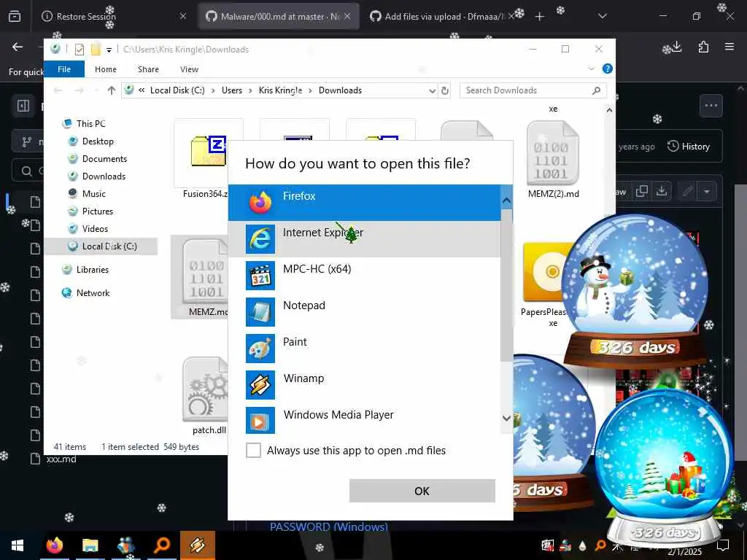Viewport: 747px width, 560px height.
Task: Switch to the Home ribbon tab
Action: pyautogui.click(x=105, y=69)
